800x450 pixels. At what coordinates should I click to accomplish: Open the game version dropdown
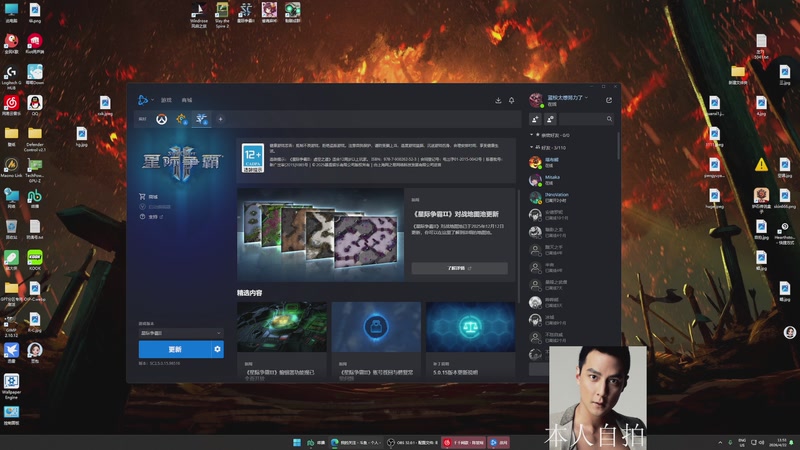(181, 333)
